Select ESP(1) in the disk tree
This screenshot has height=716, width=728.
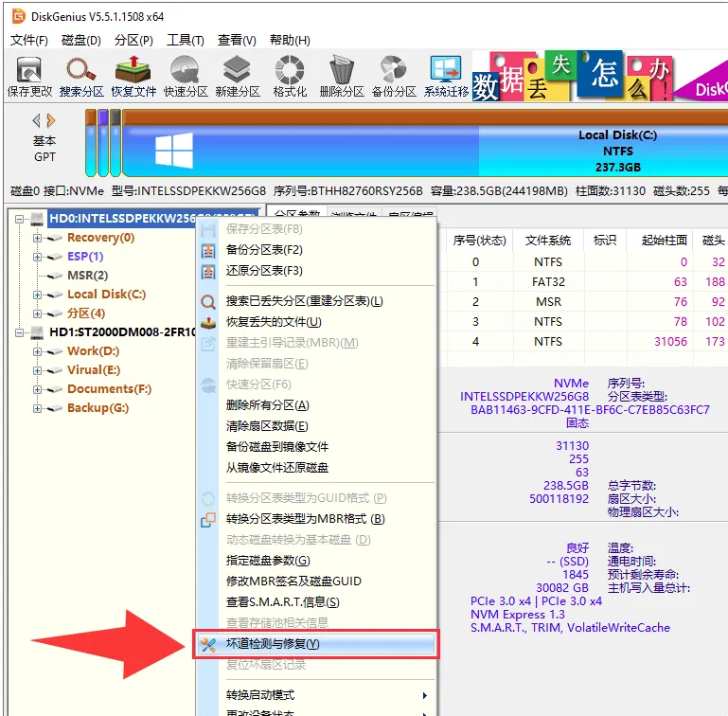[85, 257]
